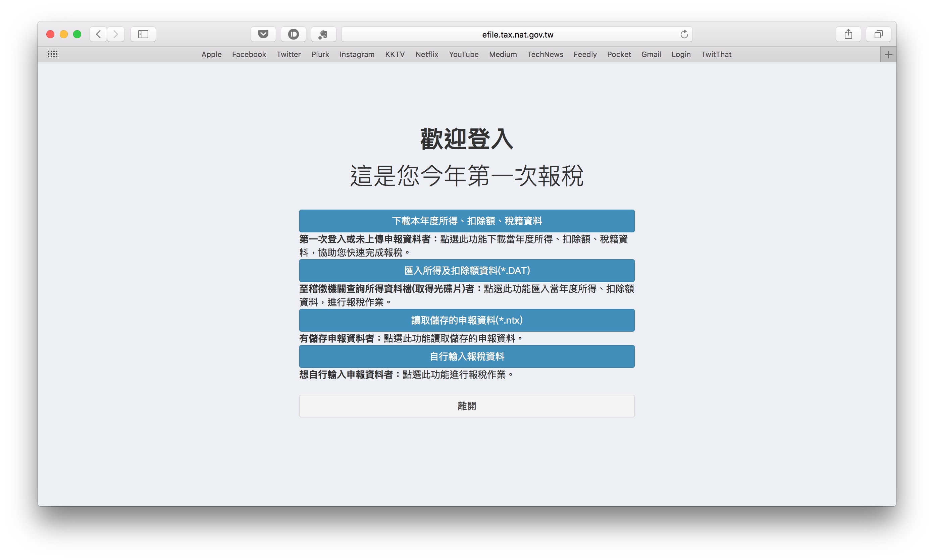Open the Medium bookmark
This screenshot has width=934, height=560.
[503, 55]
